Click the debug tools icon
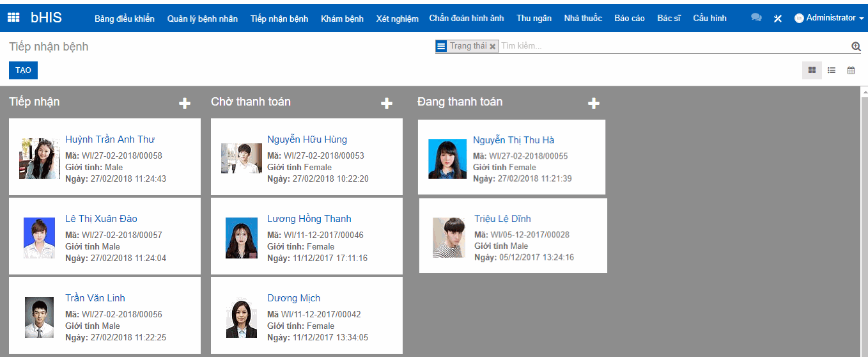The image size is (868, 357). point(778,19)
